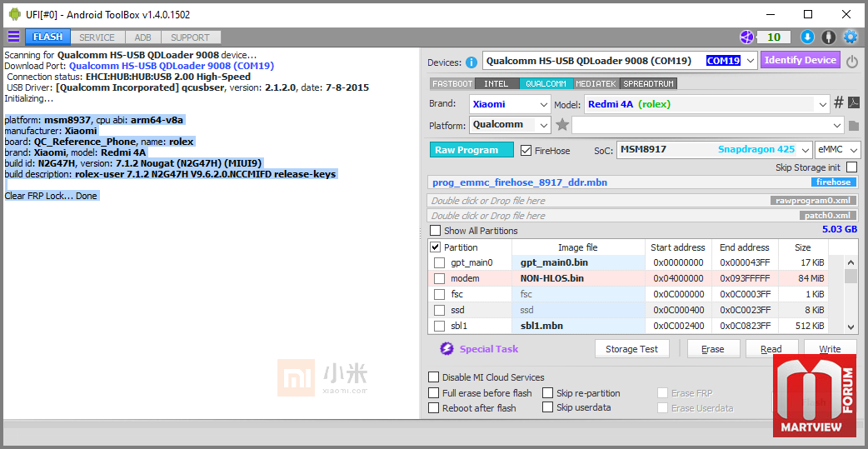
Task: Click the Storage Test button
Action: coord(631,349)
